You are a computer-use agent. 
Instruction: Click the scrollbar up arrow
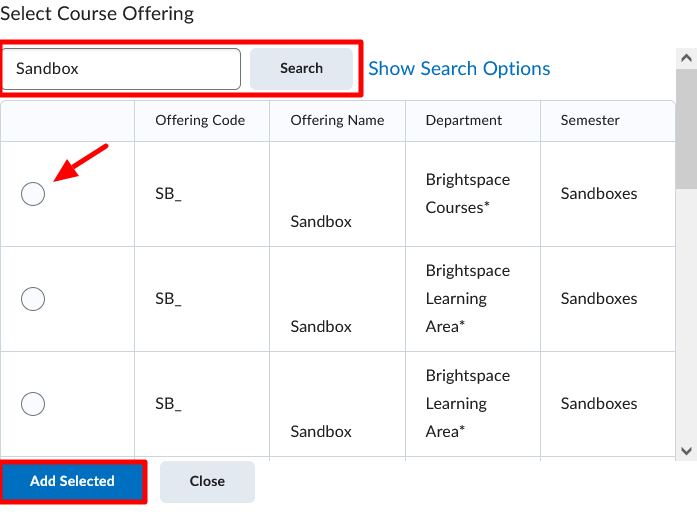(686, 58)
